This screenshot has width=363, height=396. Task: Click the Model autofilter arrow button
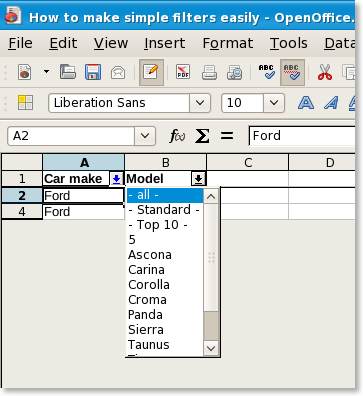pos(198,179)
